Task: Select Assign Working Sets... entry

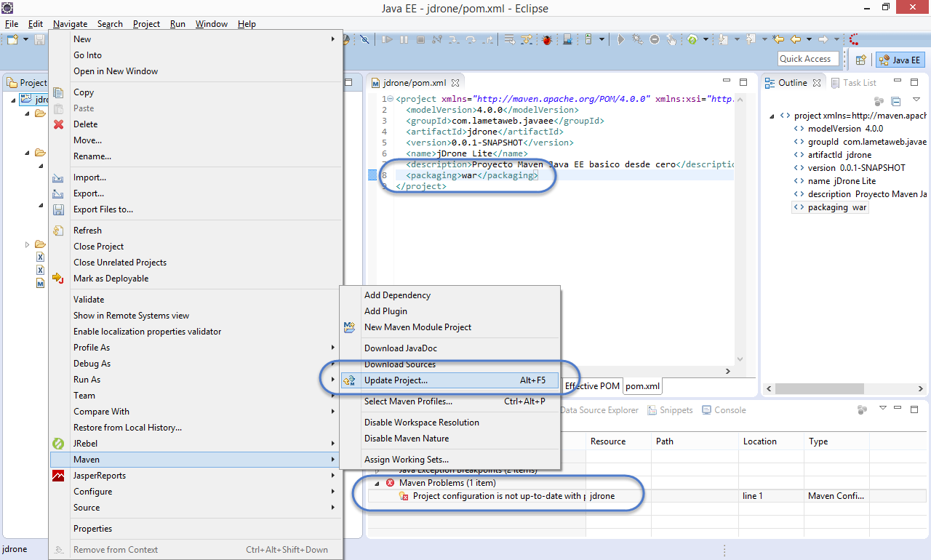Action: [450, 460]
